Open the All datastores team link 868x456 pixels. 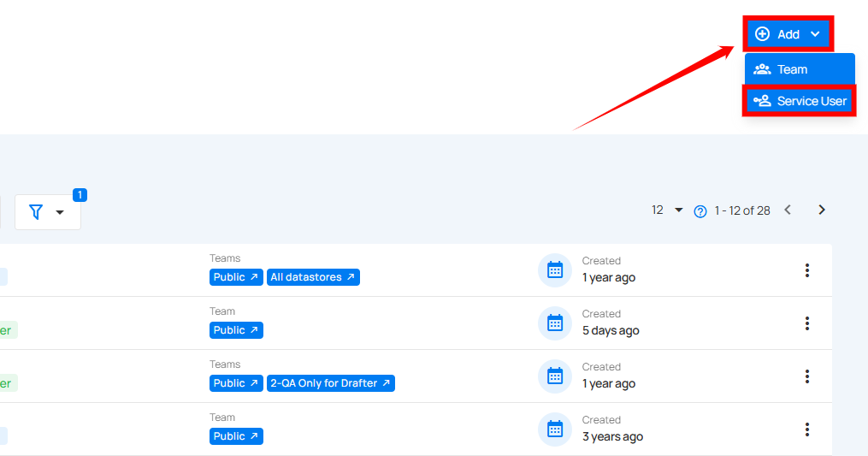tap(313, 277)
